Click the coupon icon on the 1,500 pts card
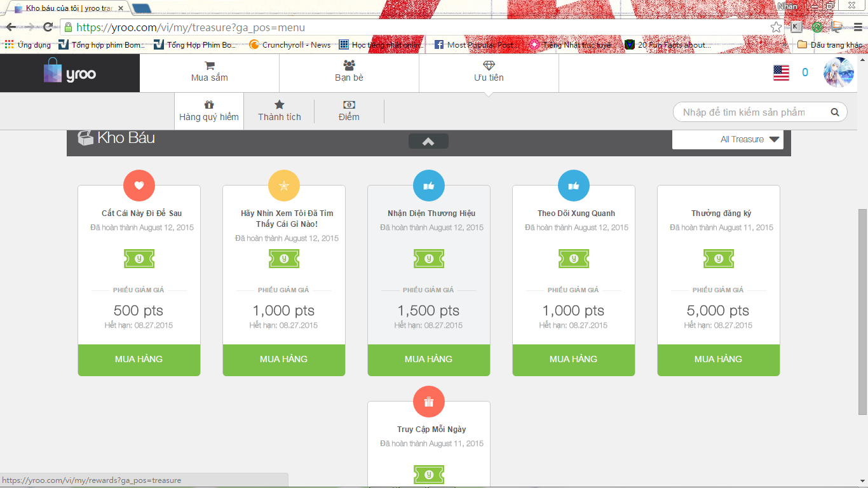This screenshot has width=868, height=488. coord(429,259)
